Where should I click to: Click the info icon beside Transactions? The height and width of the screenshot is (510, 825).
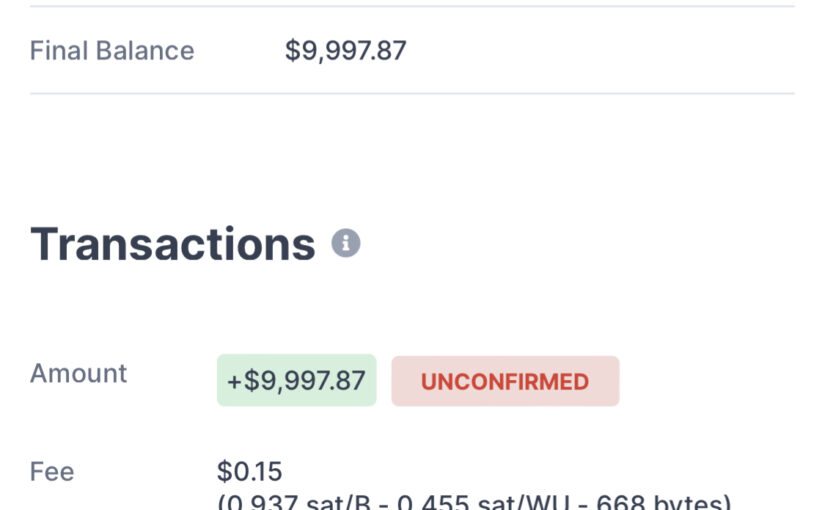pos(346,243)
